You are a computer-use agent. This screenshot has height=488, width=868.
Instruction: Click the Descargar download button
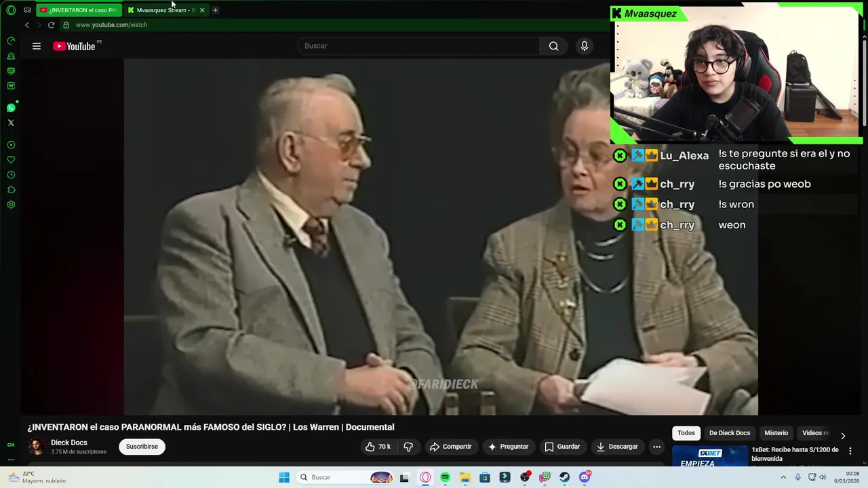(x=617, y=447)
